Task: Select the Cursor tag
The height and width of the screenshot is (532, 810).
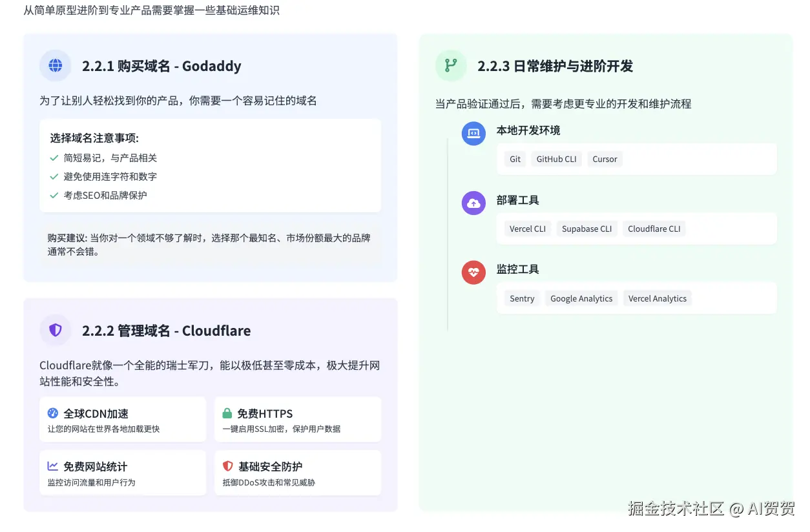Action: [605, 159]
